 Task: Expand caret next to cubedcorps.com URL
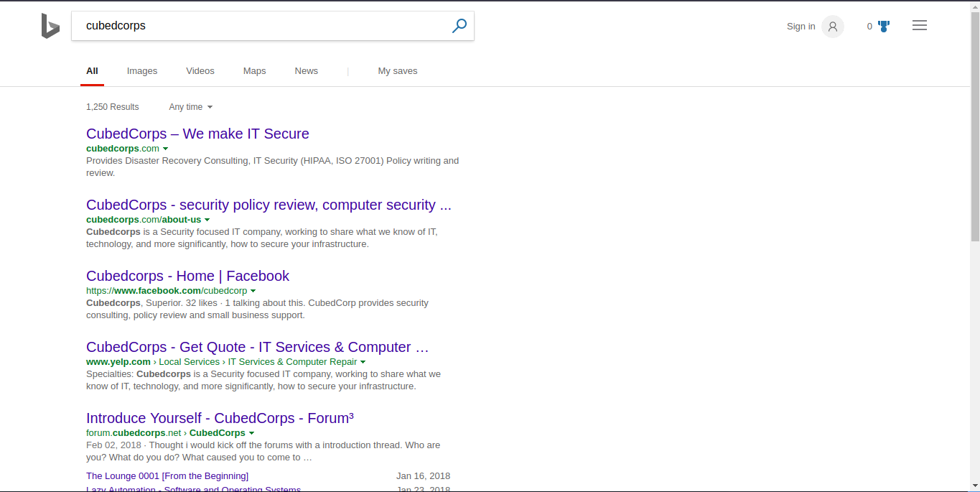coord(166,149)
